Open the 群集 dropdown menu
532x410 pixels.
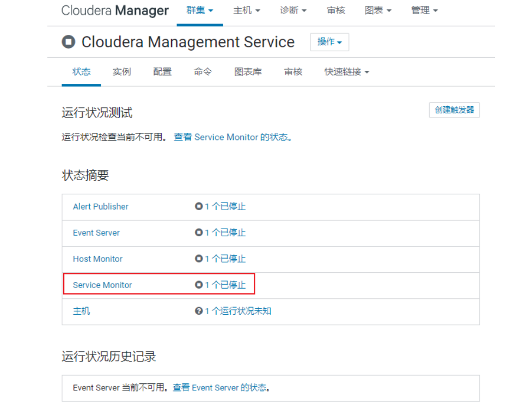200,10
